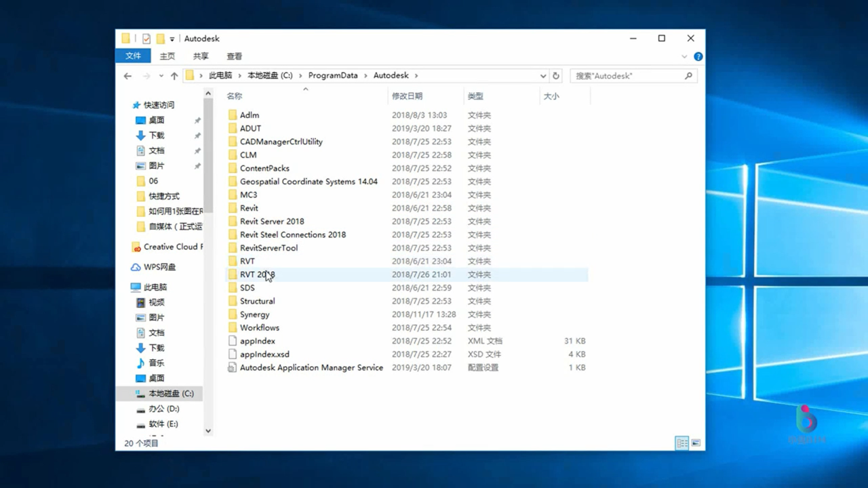Screen dimensions: 868x488
Task: Select the Workflows folder
Action: point(259,327)
